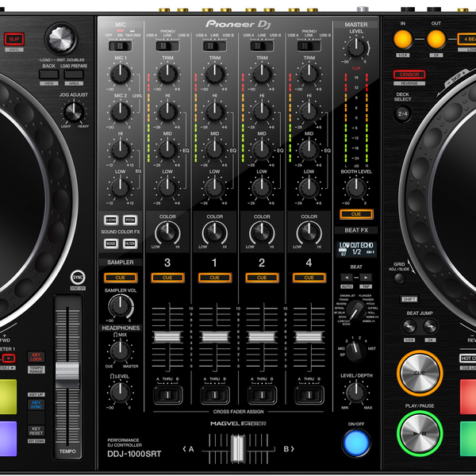476x476 pixels.
Task: Flip channel 2 USB A/LINE/USB B input switch
Action: click(x=262, y=46)
